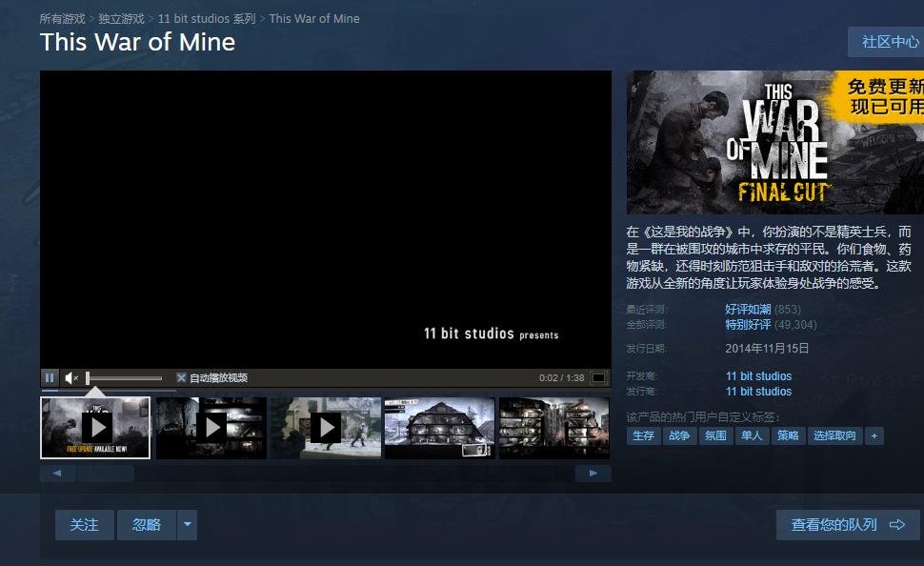Viewport: 924px width, 566px height.
Task: Click release date 2014年11月15日 text
Action: pos(767,349)
